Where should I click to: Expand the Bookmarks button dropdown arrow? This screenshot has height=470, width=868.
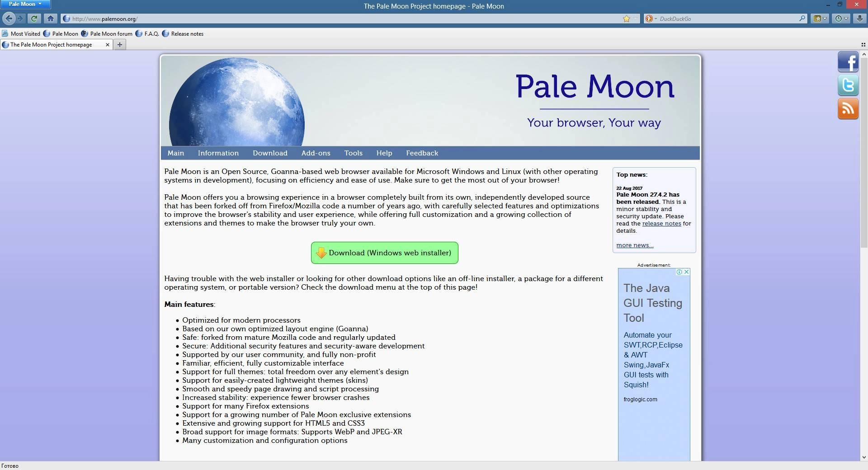coord(825,19)
